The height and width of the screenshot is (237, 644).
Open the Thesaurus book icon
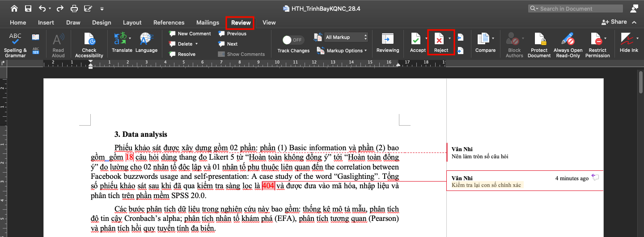pos(35,37)
